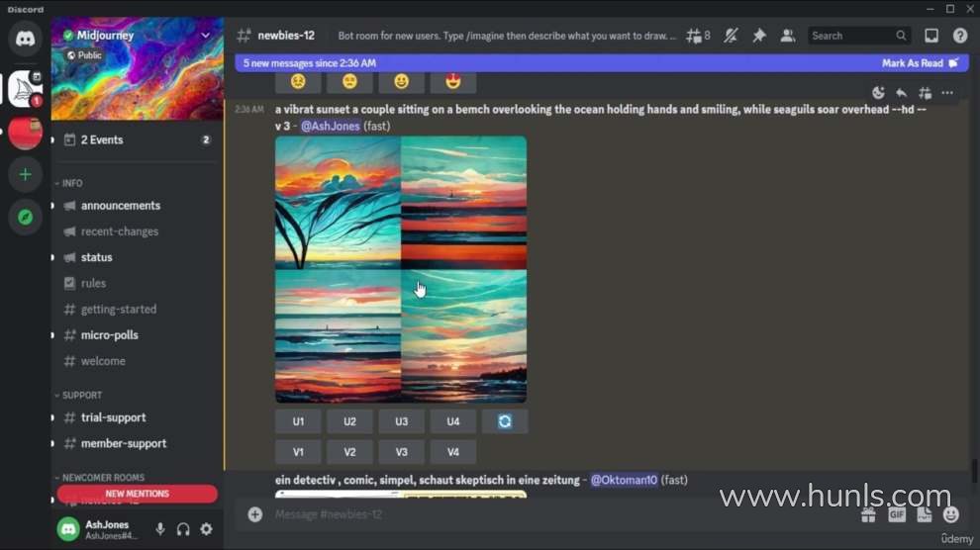980x550 pixels.
Task: Click the search magnifier icon
Action: click(x=901, y=36)
